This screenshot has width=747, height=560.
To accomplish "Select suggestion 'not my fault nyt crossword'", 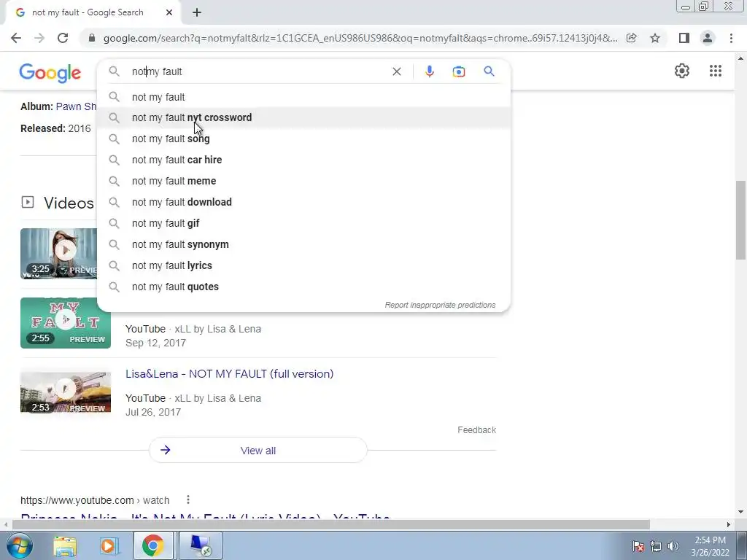I will (303, 117).
